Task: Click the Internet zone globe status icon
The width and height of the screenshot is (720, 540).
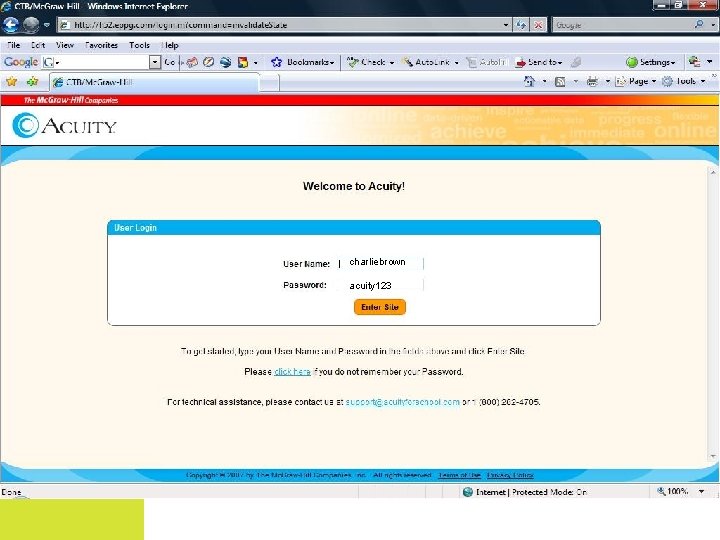Action: [x=468, y=492]
